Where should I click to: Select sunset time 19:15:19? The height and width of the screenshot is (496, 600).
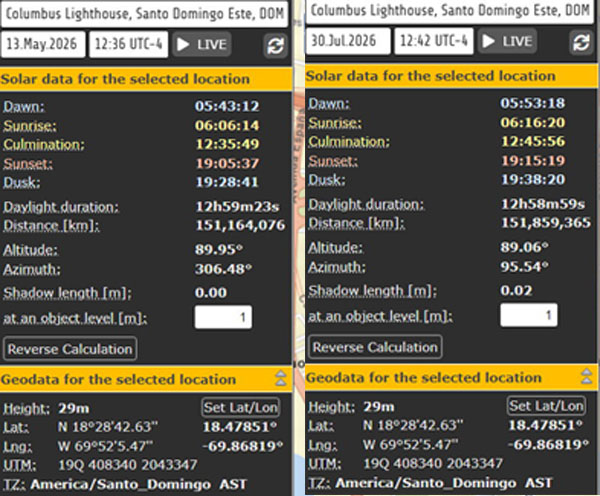(533, 160)
